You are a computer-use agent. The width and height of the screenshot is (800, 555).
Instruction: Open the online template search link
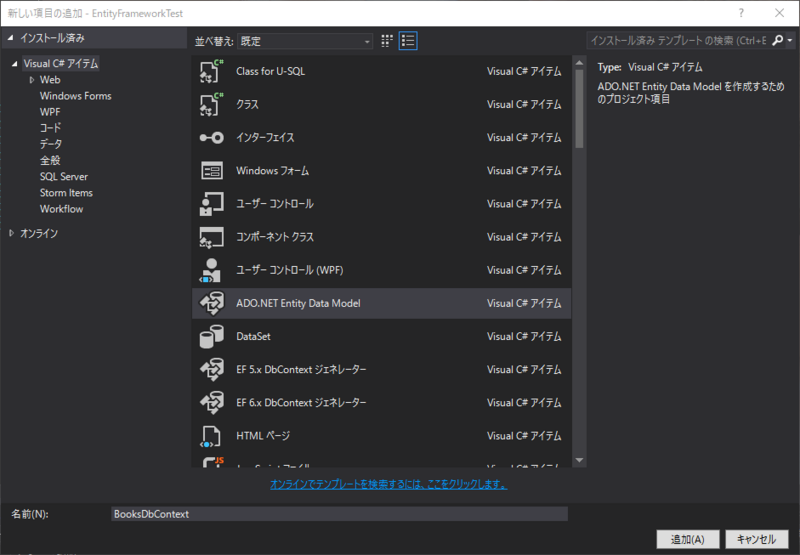pyautogui.click(x=388, y=484)
